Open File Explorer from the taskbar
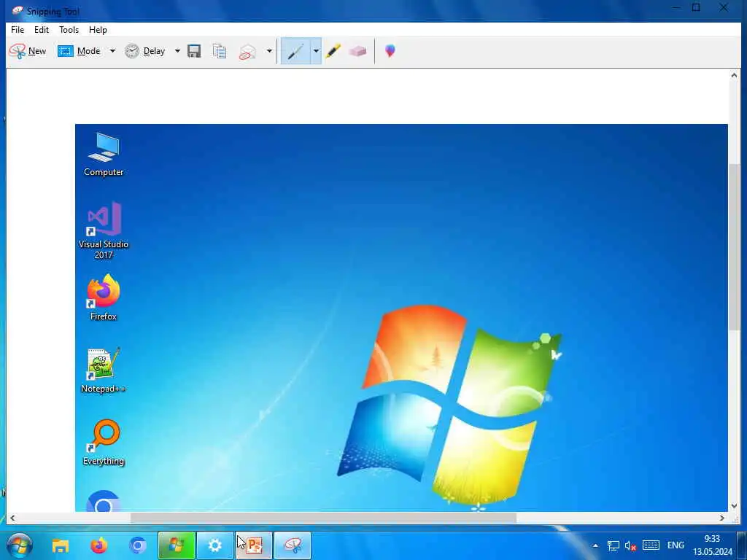Image resolution: width=747 pixels, height=560 pixels. [61, 545]
